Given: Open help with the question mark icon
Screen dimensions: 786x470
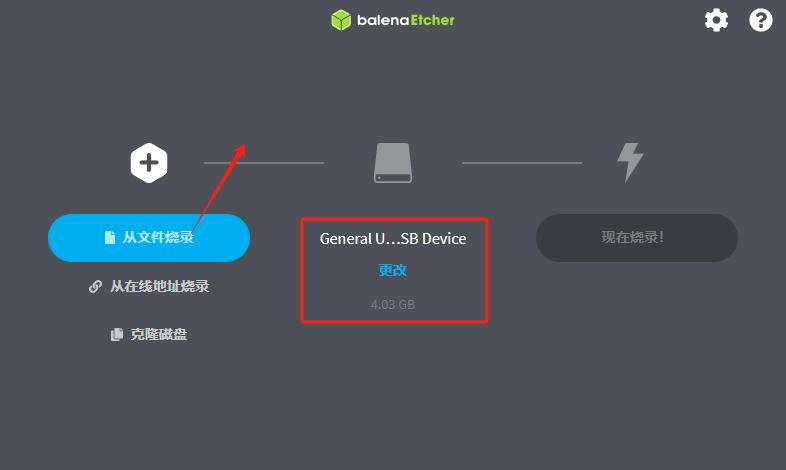Looking at the screenshot, I should point(760,21).
